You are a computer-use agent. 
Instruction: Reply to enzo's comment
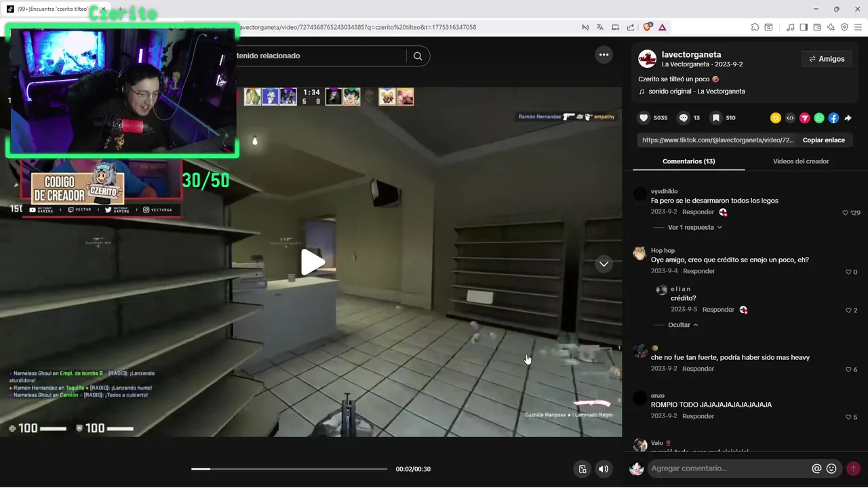(x=698, y=416)
